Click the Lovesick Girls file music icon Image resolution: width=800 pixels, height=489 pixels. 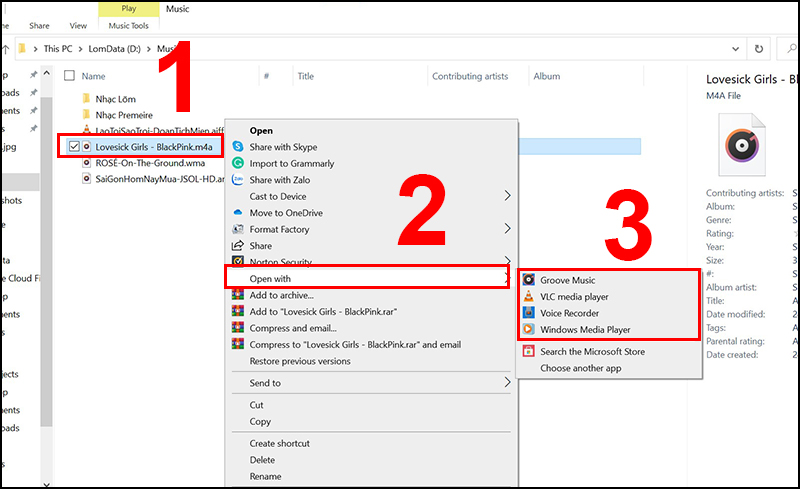[x=87, y=146]
